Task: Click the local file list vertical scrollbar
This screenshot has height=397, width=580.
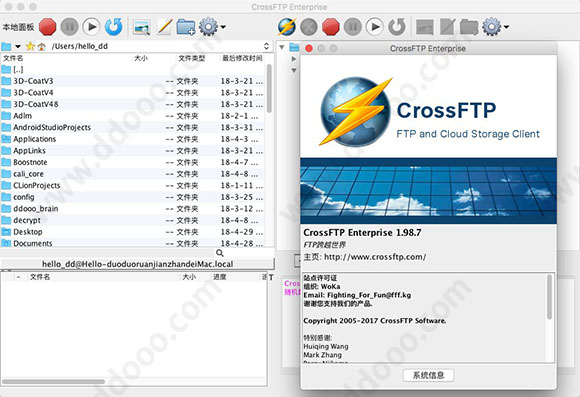Action: 269,89
